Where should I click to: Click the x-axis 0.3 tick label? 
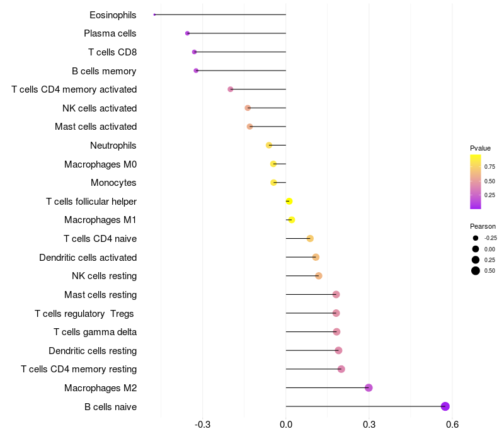coord(369,425)
